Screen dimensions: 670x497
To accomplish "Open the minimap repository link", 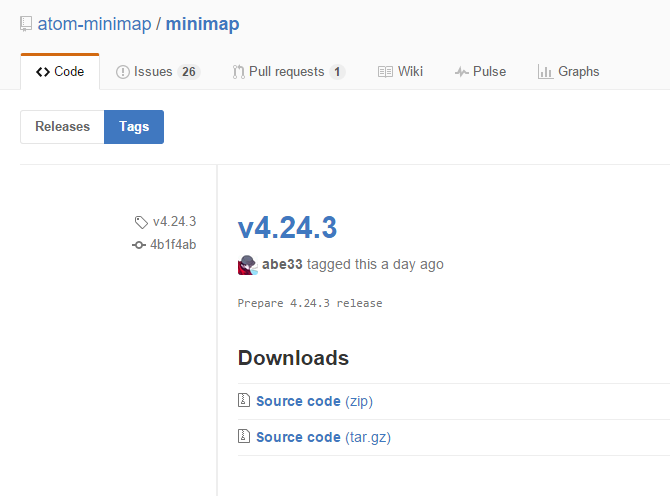I will point(203,24).
